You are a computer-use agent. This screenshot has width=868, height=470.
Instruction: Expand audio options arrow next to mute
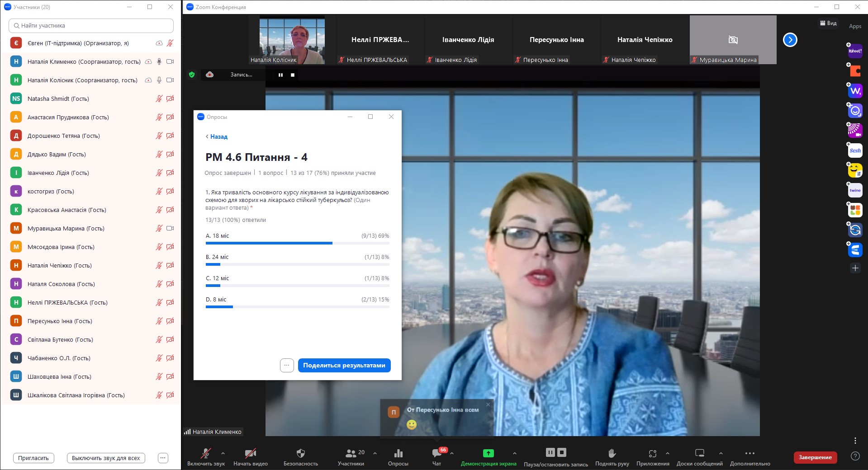223,453
